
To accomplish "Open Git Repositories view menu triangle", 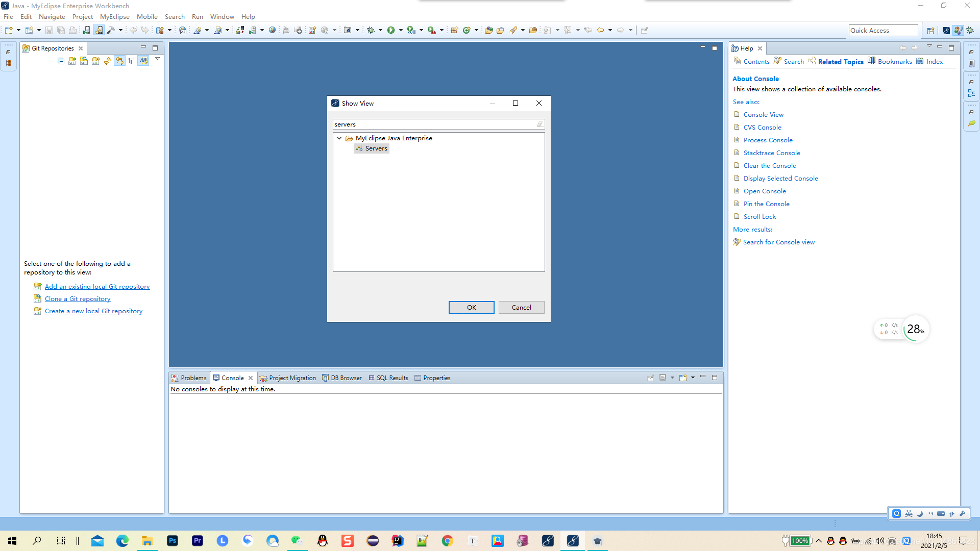I will click(158, 59).
